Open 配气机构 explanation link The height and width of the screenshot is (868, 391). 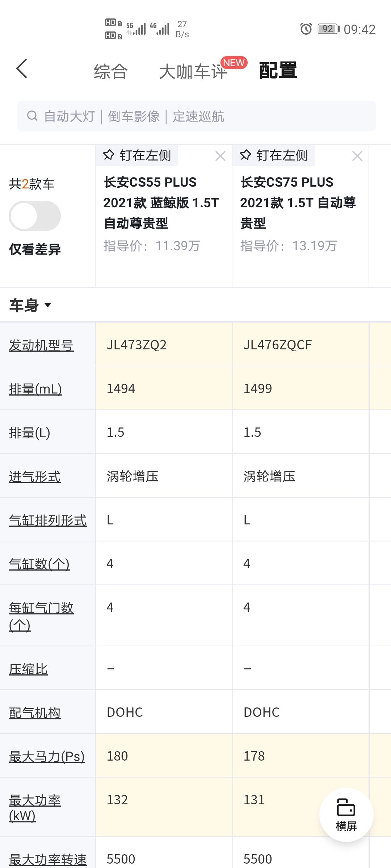pos(35,713)
